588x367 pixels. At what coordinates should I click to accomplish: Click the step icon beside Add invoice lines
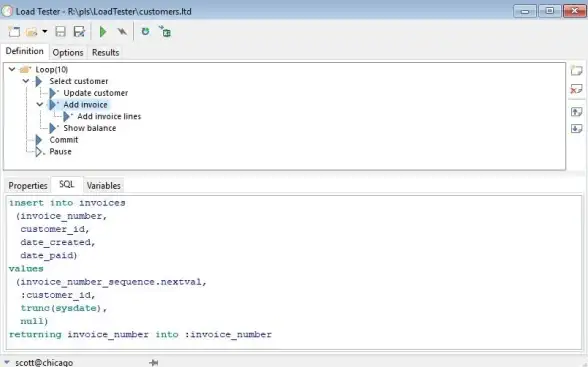[x=67, y=117]
